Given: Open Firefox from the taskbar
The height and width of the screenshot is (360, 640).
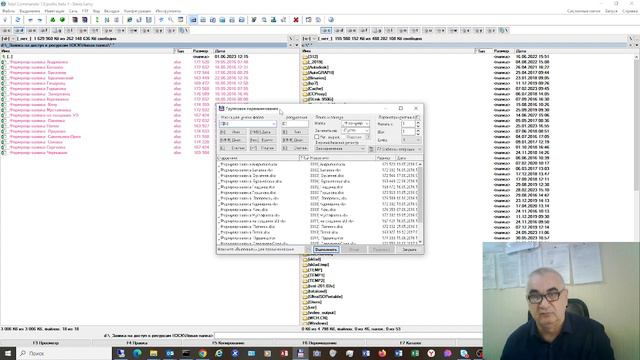Looking at the screenshot, I should (x=382, y=353).
